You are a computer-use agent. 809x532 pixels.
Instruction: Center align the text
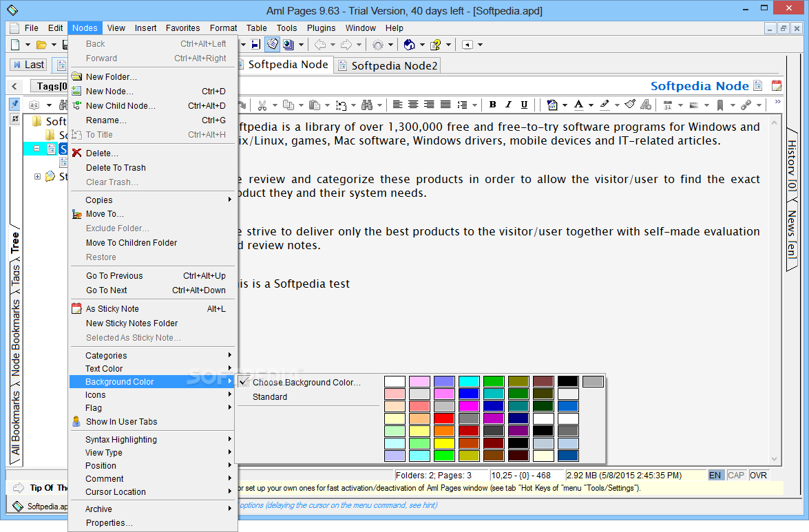(413, 105)
